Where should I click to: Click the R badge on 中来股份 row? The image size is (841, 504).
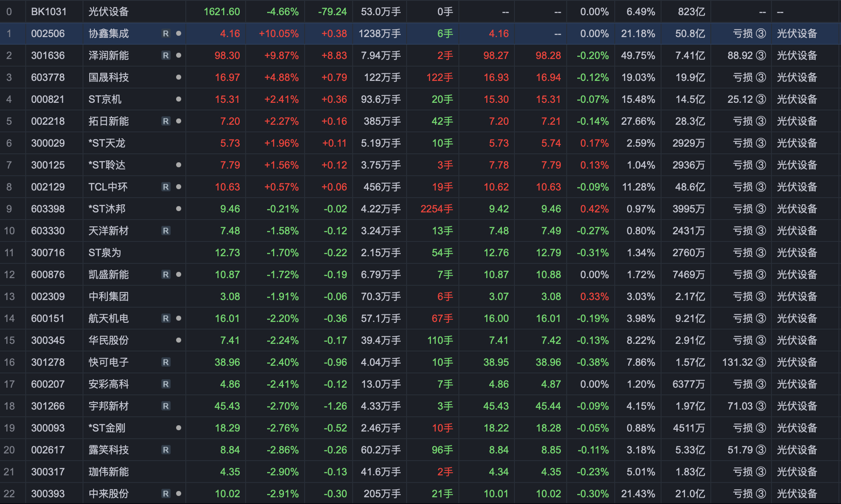(x=166, y=494)
